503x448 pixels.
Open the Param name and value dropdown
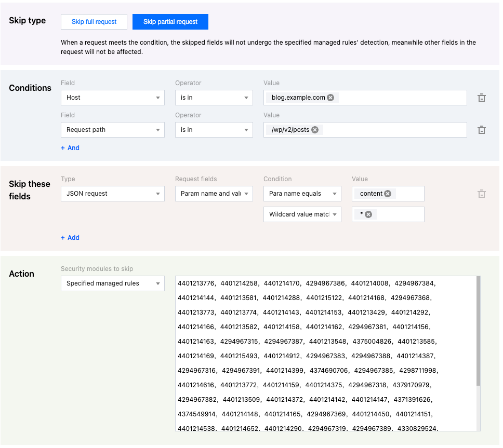click(214, 194)
